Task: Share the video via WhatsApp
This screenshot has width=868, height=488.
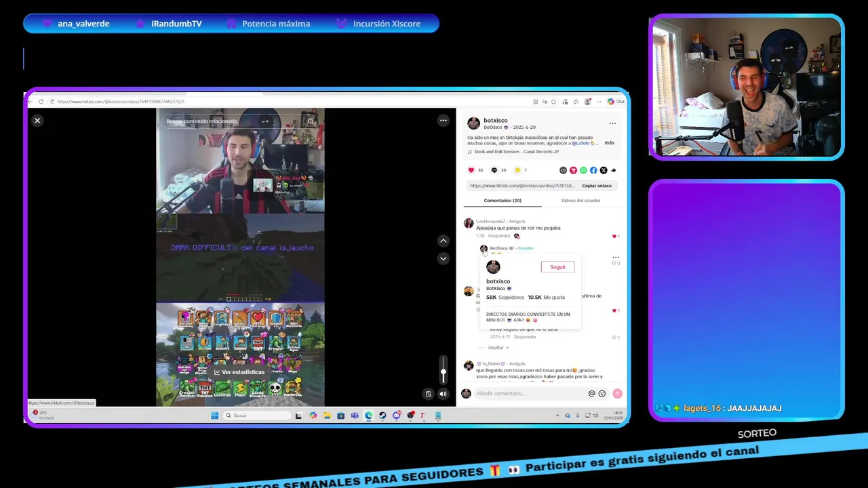Action: point(583,170)
